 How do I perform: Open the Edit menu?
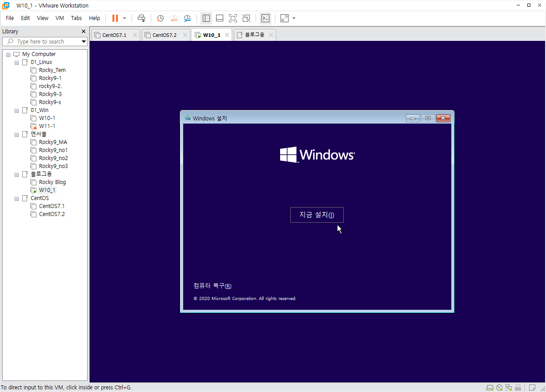(x=25, y=18)
